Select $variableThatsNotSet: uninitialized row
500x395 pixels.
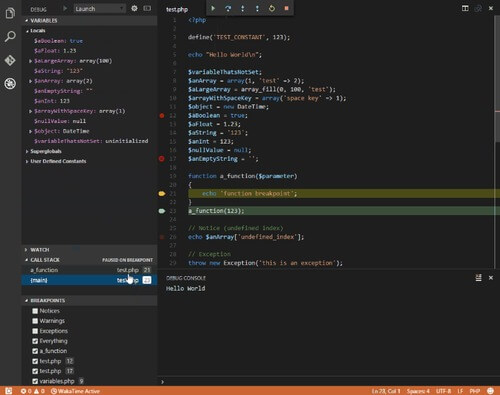point(89,141)
